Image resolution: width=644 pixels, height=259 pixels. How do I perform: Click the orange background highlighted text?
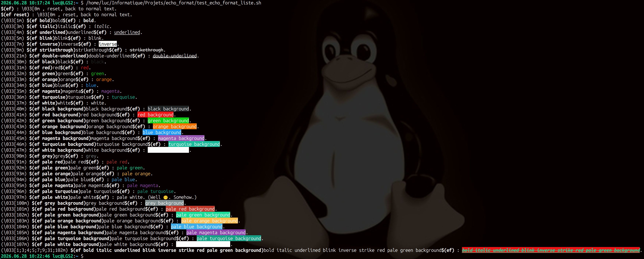tap(175, 126)
